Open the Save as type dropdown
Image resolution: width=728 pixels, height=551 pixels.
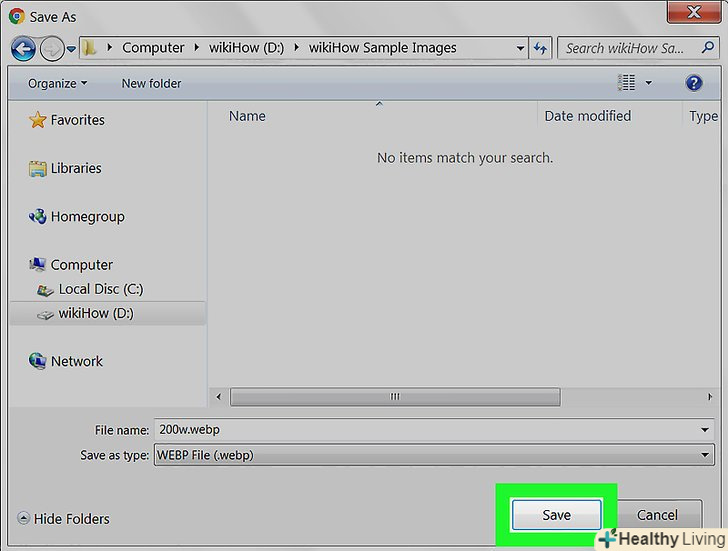(x=434, y=455)
